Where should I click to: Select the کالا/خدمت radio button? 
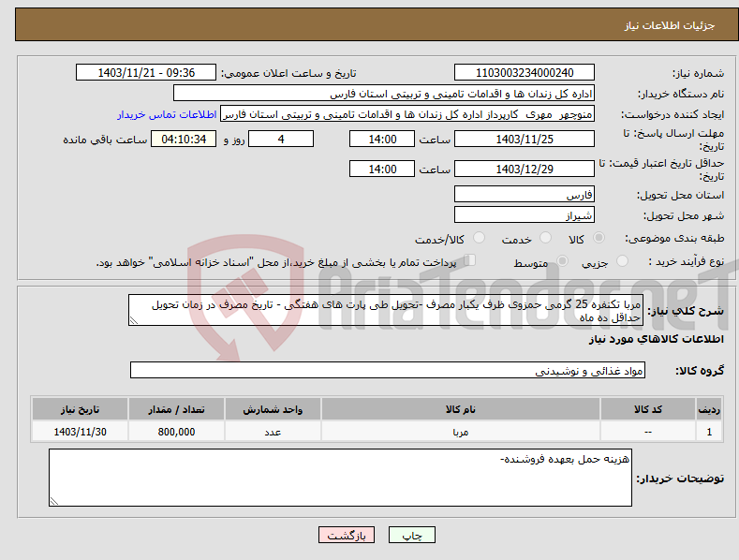[479, 238]
